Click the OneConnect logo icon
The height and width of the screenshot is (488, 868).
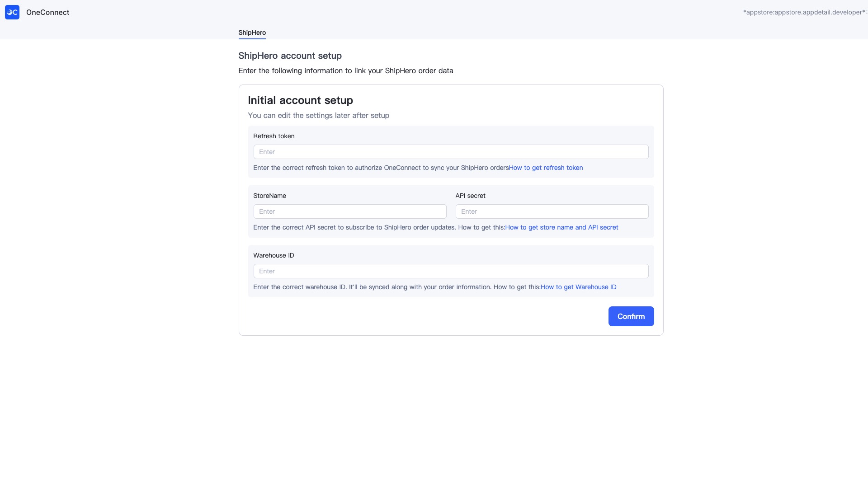(x=12, y=12)
